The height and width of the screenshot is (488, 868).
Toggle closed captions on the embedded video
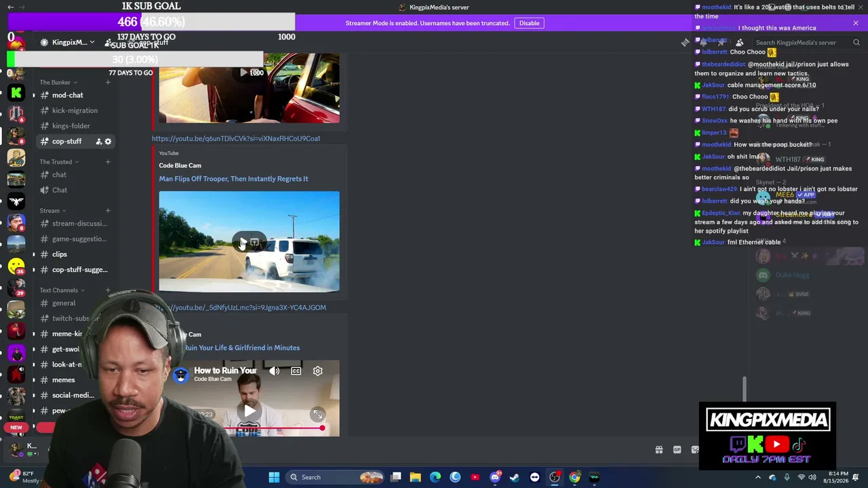296,371
